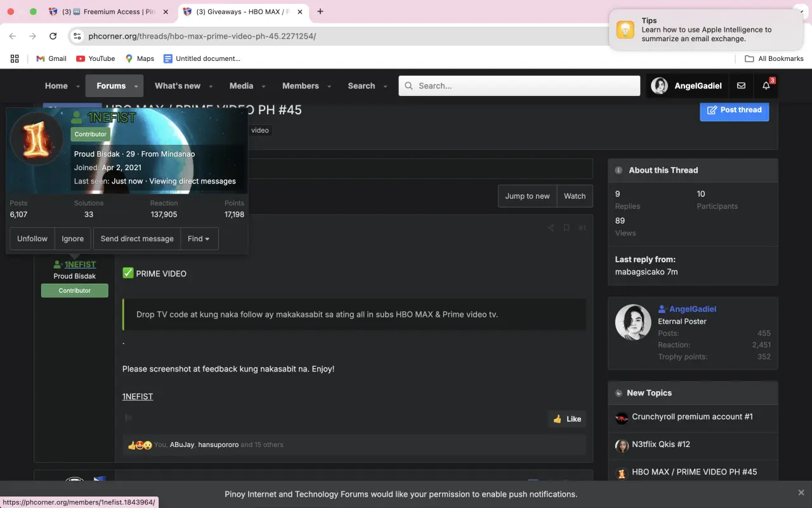Click the Watch thread button
Image resolution: width=812 pixels, height=508 pixels.
575,196
